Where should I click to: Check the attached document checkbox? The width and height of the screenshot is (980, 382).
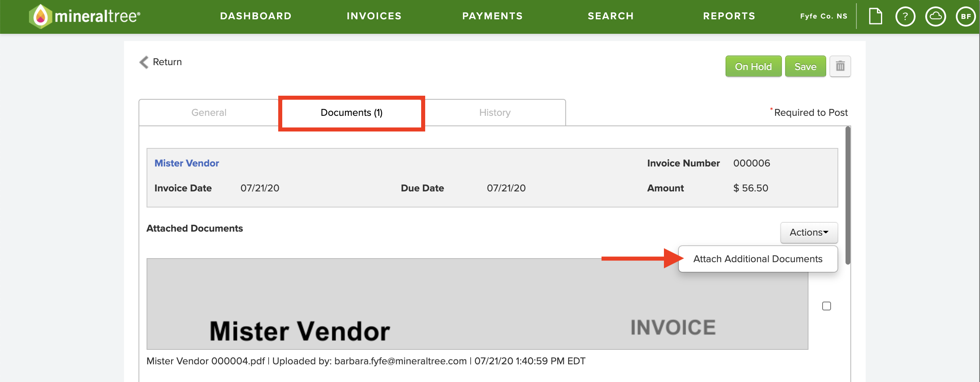[826, 306]
